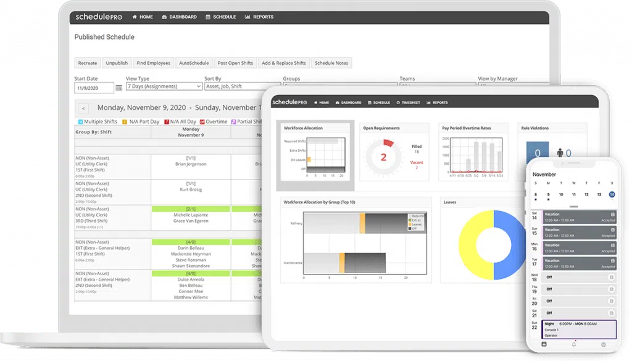This screenshot has height=364, width=632.
Task: Click the purple Partial Shift legend icon
Action: click(234, 122)
